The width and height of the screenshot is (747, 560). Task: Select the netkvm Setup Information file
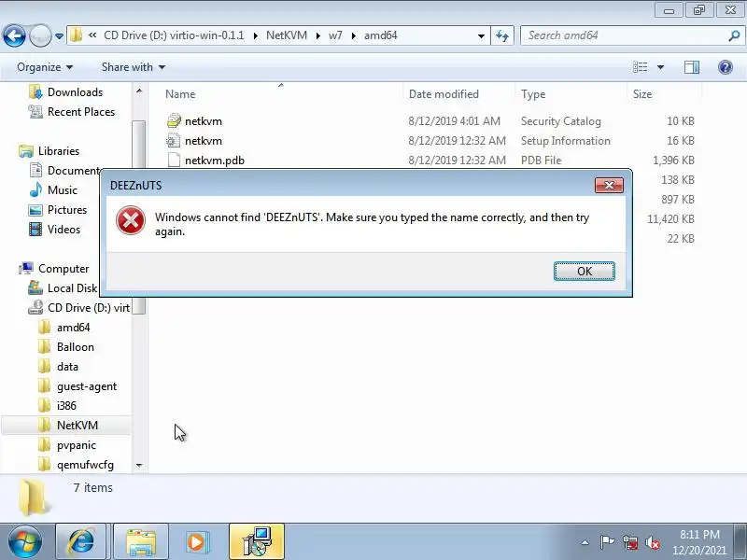point(204,141)
